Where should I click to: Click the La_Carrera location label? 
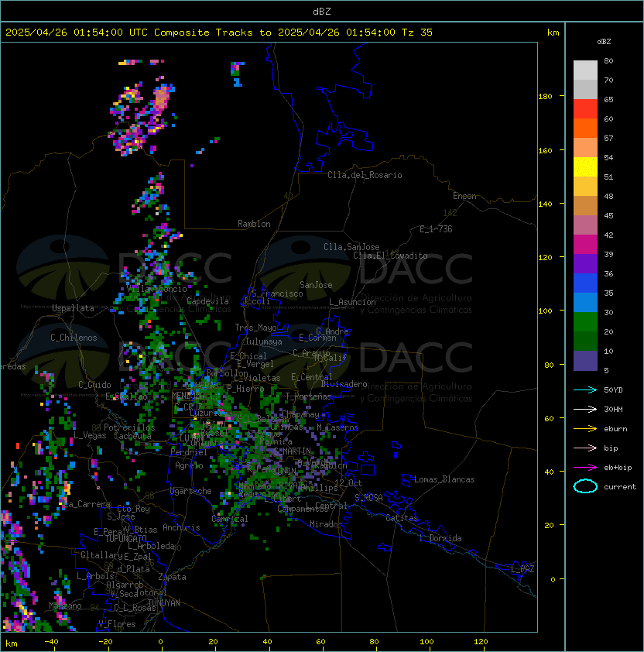click(x=87, y=504)
